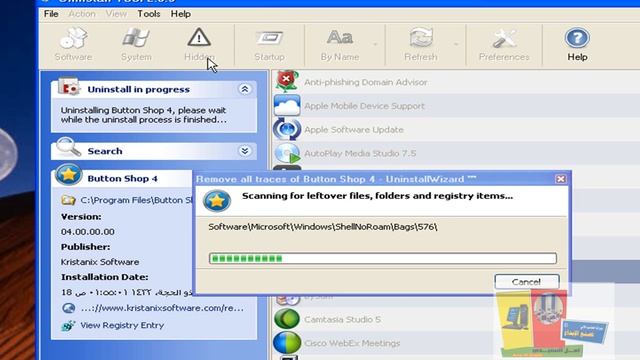The image size is (640, 360).
Task: Switch to System components view
Action: coord(136,44)
